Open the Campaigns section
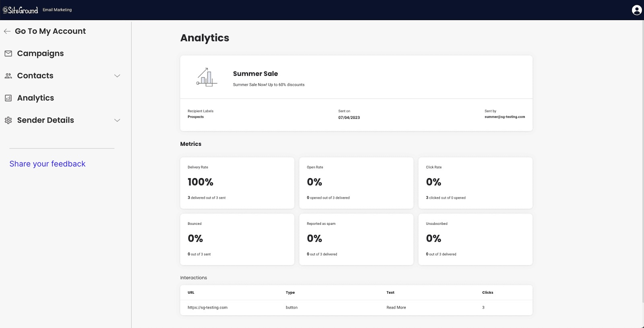644x328 pixels. 40,54
